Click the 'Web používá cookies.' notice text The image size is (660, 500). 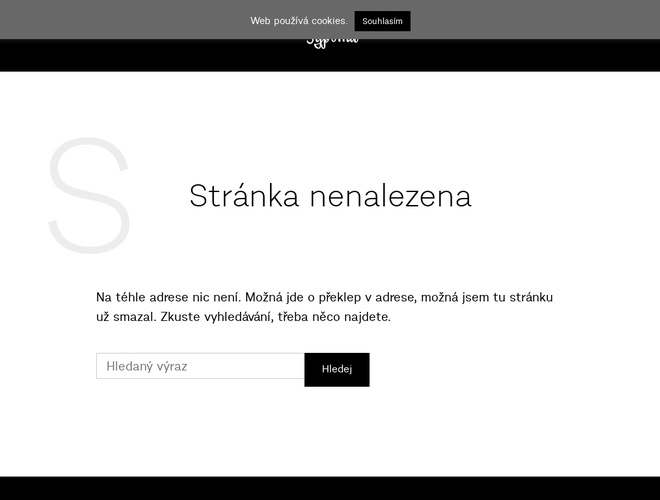click(x=298, y=21)
